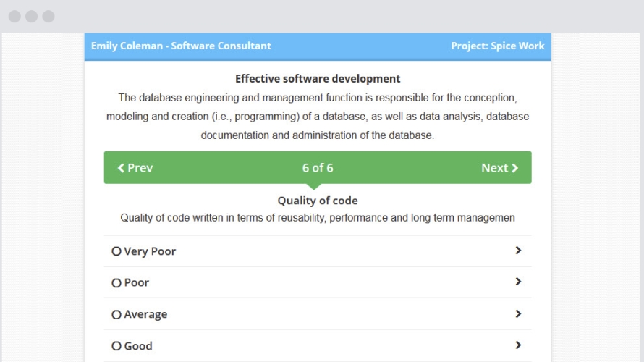Click the rightmost window control dot
Viewport: 644px width, 362px height.
coord(48,17)
